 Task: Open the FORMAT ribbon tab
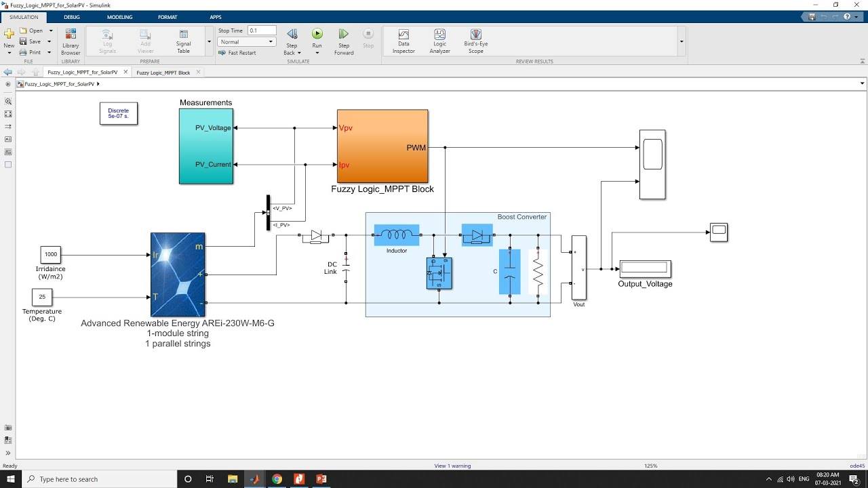click(167, 17)
